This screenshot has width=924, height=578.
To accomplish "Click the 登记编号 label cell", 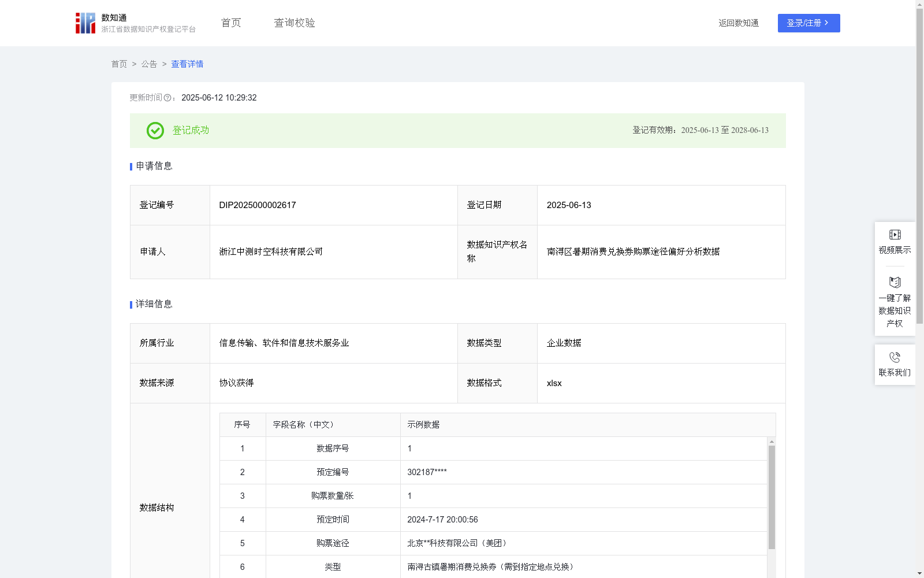I will point(170,205).
